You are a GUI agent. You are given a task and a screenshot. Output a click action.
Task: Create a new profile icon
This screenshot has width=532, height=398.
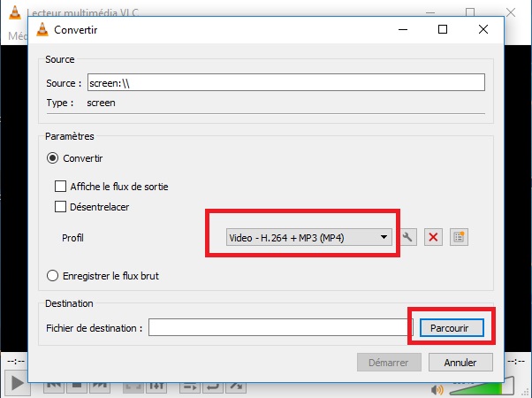[x=459, y=237]
